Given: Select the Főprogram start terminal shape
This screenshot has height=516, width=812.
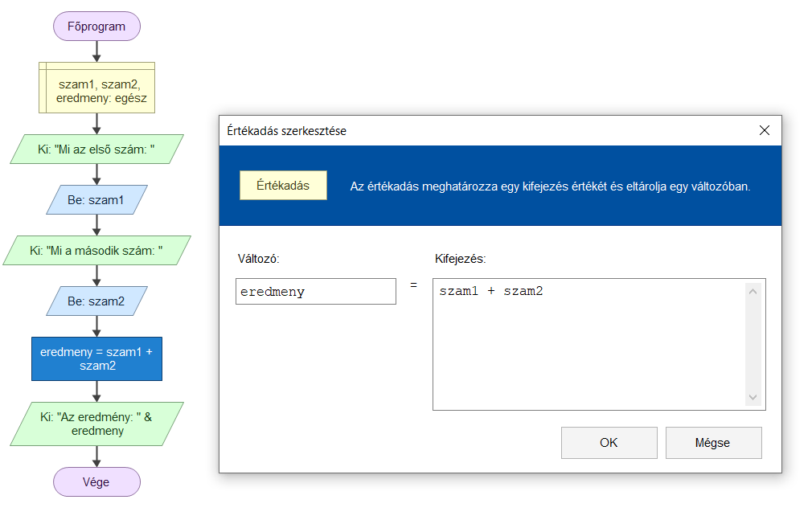Looking at the screenshot, I should pos(96,27).
